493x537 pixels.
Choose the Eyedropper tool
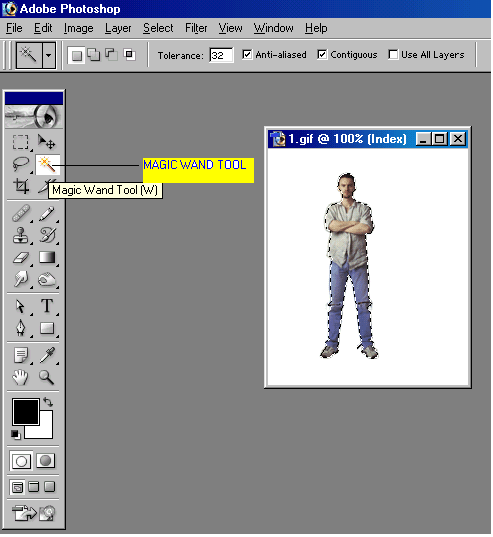pyautogui.click(x=47, y=355)
